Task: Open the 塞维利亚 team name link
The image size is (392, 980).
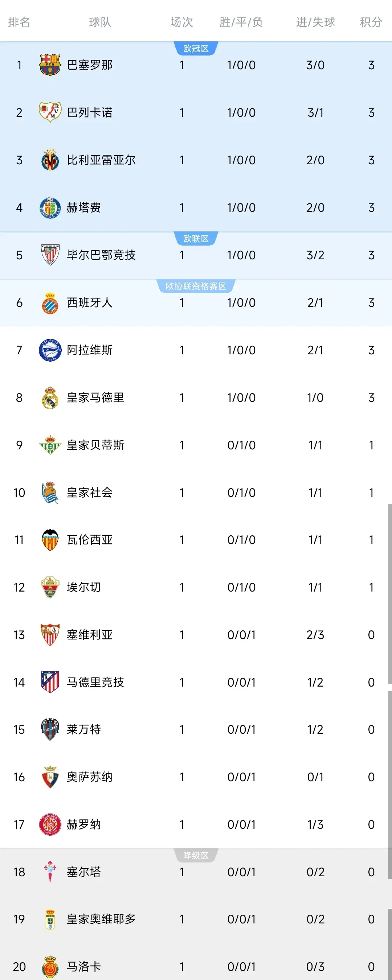Action: 89,635
